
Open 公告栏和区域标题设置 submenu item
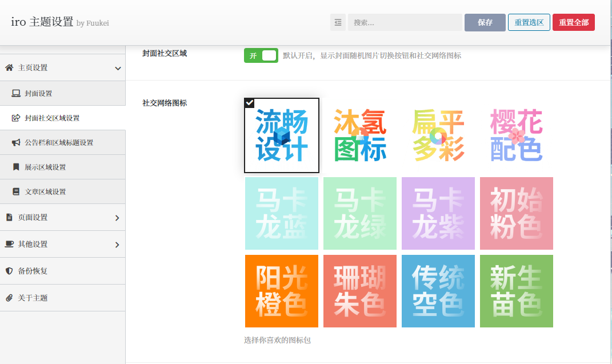pyautogui.click(x=62, y=142)
